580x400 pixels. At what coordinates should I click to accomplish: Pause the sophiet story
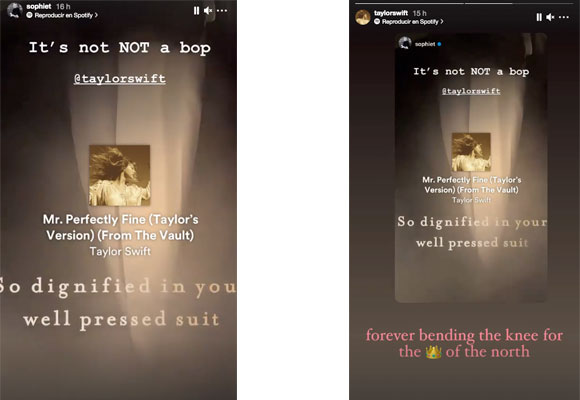196,11
